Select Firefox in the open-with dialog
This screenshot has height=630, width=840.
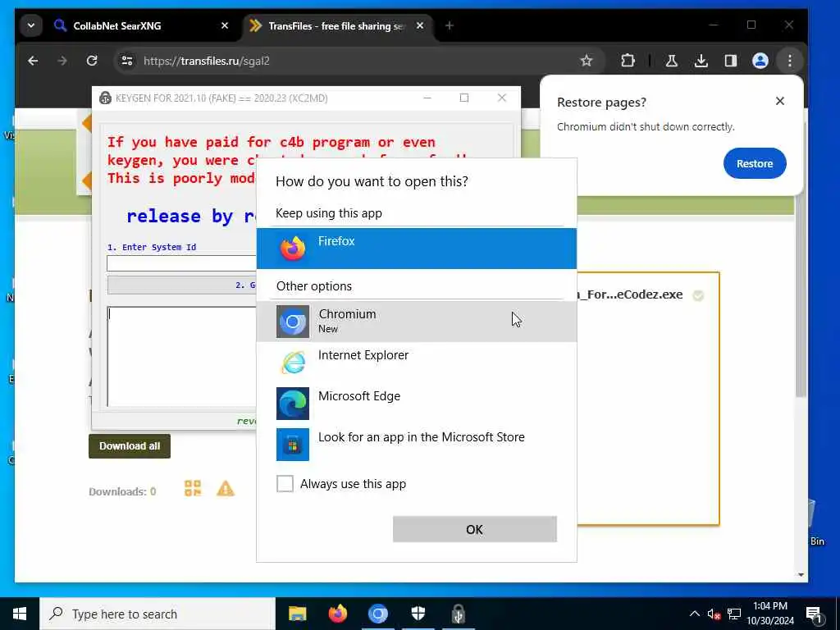416,248
